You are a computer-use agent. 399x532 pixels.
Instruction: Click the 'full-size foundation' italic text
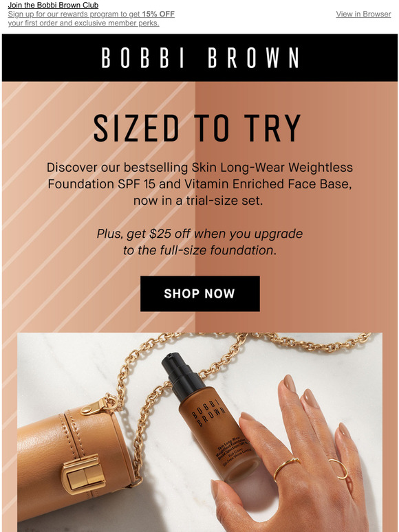point(199,250)
